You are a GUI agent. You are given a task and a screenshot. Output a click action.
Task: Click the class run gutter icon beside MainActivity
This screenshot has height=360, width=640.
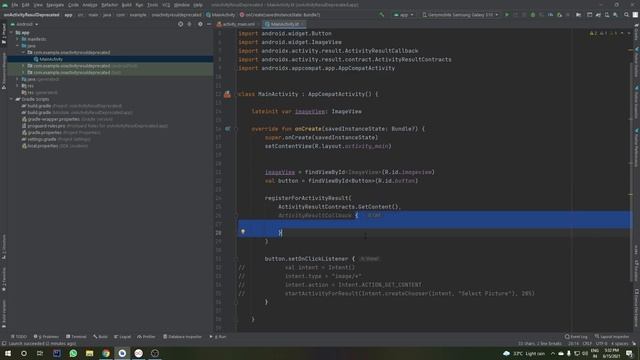pyautogui.click(x=227, y=94)
